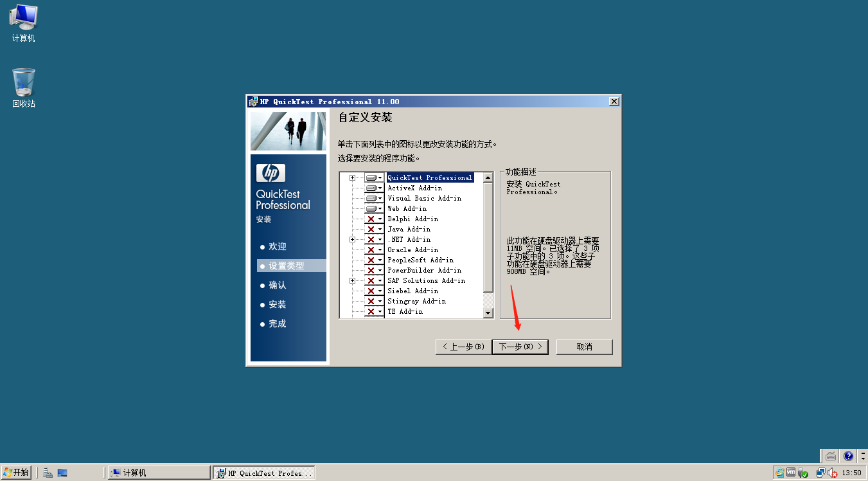Click the Show Desktop quick launch icon
This screenshot has width=868, height=481.
point(62,473)
